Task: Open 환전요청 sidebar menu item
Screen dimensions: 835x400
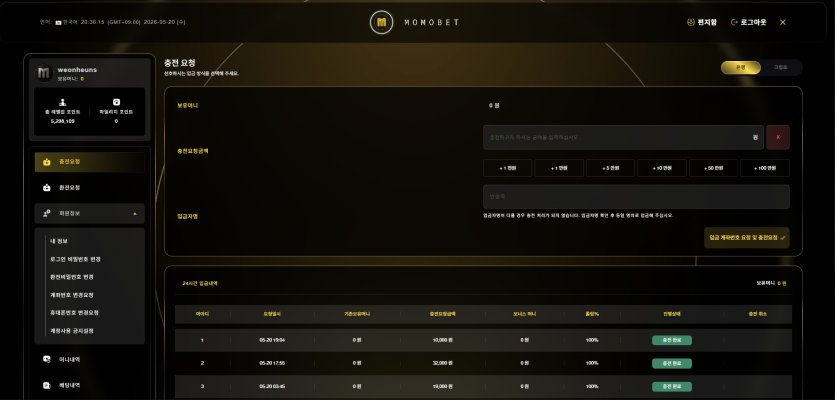Action: tap(89, 187)
